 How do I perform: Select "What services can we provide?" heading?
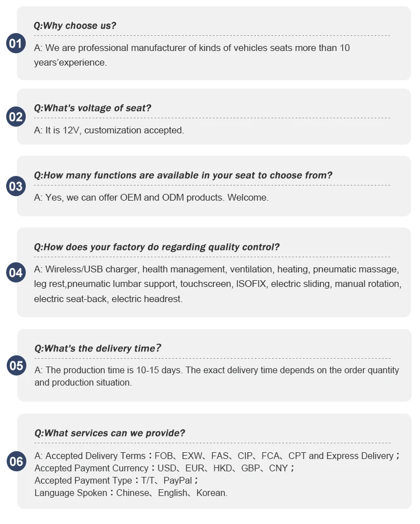point(110,433)
